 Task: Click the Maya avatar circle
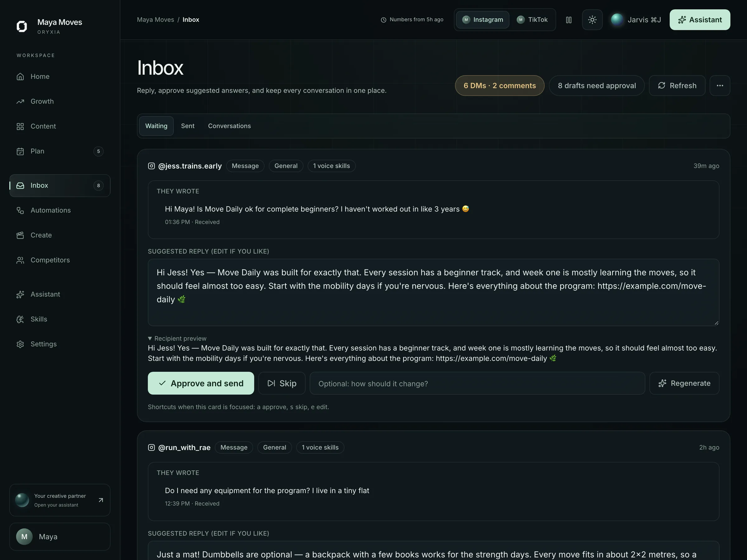(x=24, y=536)
